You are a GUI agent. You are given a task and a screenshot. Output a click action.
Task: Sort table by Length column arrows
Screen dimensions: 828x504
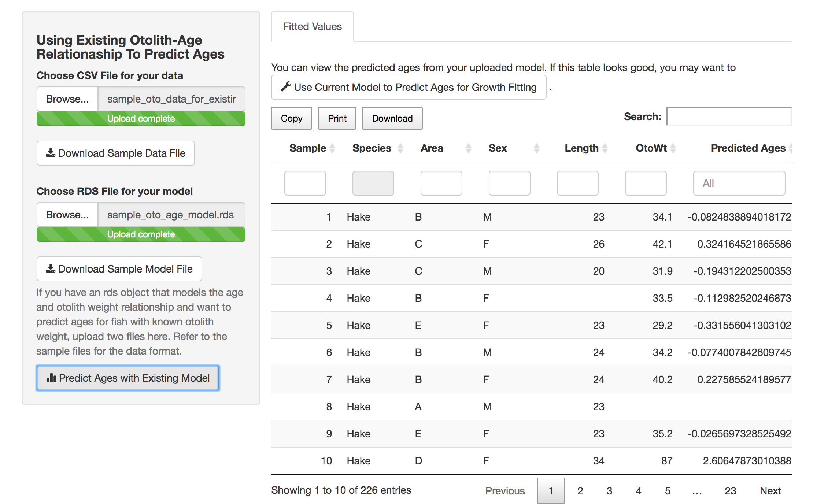[x=605, y=148]
